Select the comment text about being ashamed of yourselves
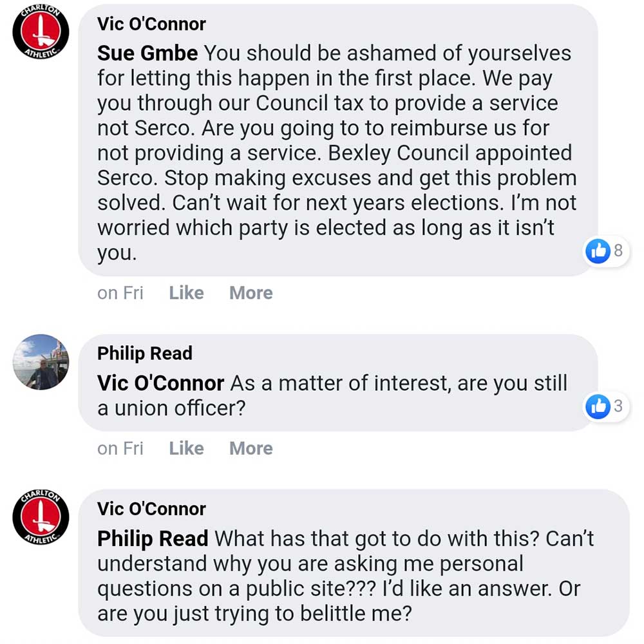 (x=335, y=153)
